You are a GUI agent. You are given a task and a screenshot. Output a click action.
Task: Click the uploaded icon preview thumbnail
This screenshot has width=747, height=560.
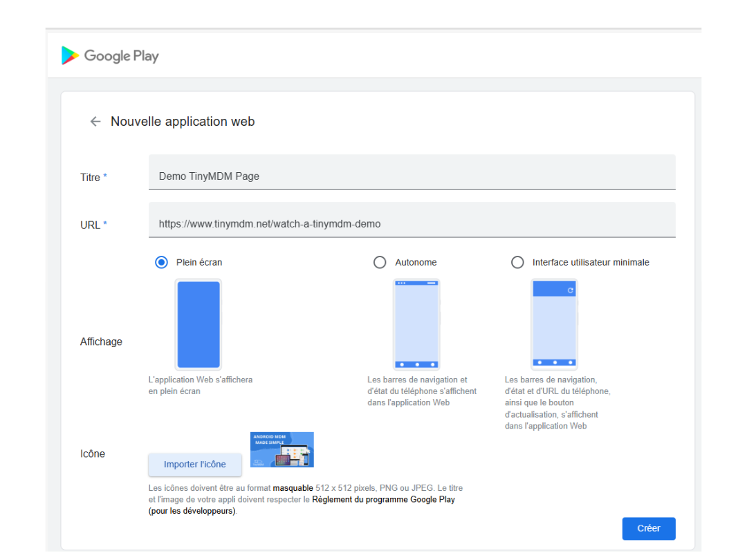point(282,449)
